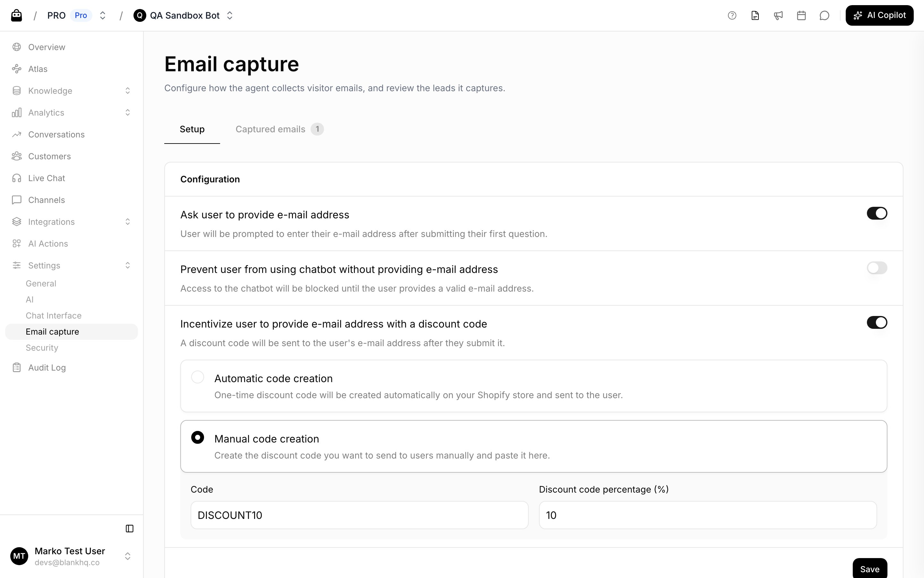Switch to the Setup tab

192,129
